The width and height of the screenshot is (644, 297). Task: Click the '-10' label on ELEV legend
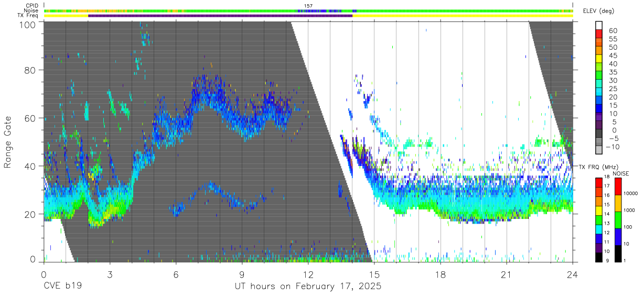(613, 147)
